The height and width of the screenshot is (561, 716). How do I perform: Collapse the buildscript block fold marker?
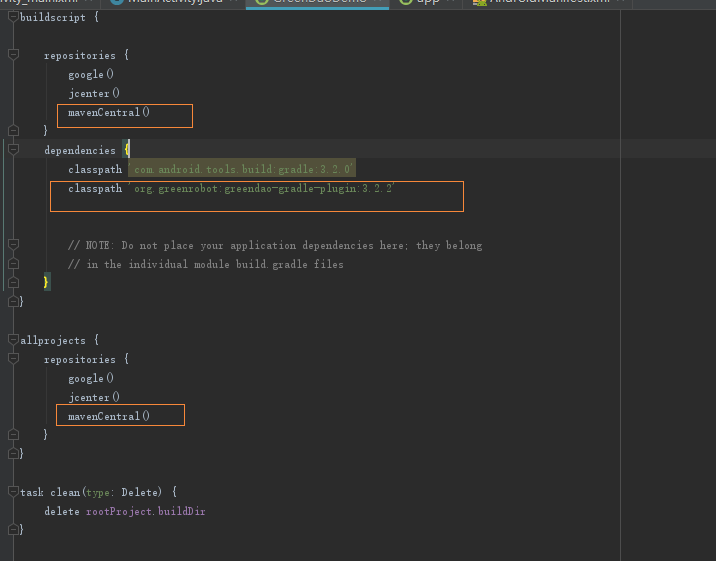[x=13, y=17]
